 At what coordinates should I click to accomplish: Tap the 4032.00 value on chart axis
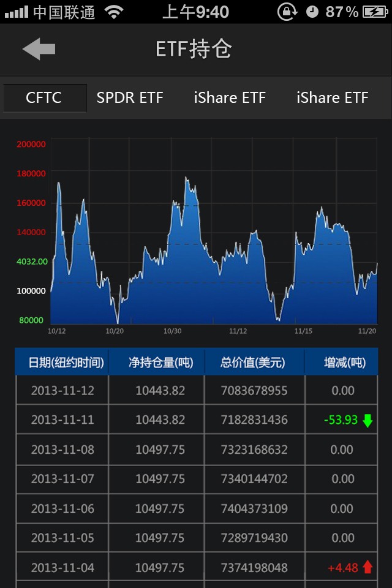pyautogui.click(x=32, y=262)
